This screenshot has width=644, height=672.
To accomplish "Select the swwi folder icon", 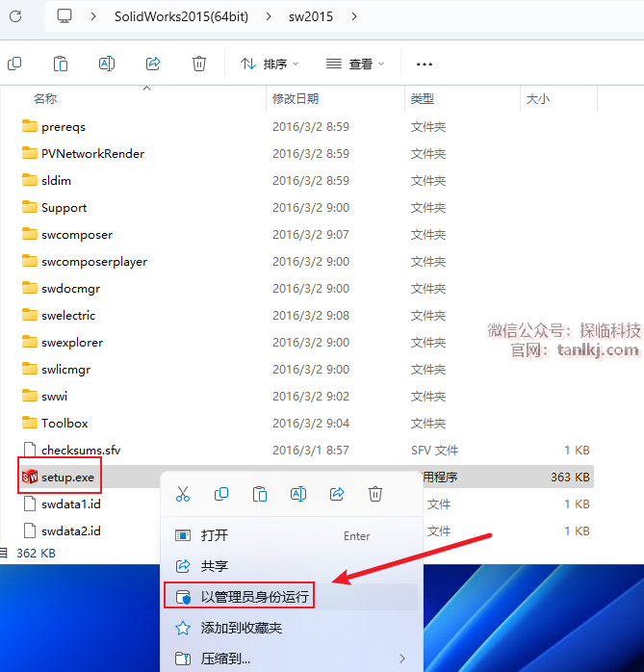I will pyautogui.click(x=30, y=396).
